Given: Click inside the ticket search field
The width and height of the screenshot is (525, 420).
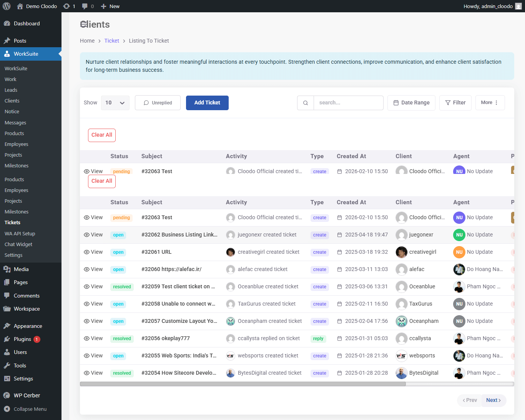Looking at the screenshot, I should pos(348,103).
